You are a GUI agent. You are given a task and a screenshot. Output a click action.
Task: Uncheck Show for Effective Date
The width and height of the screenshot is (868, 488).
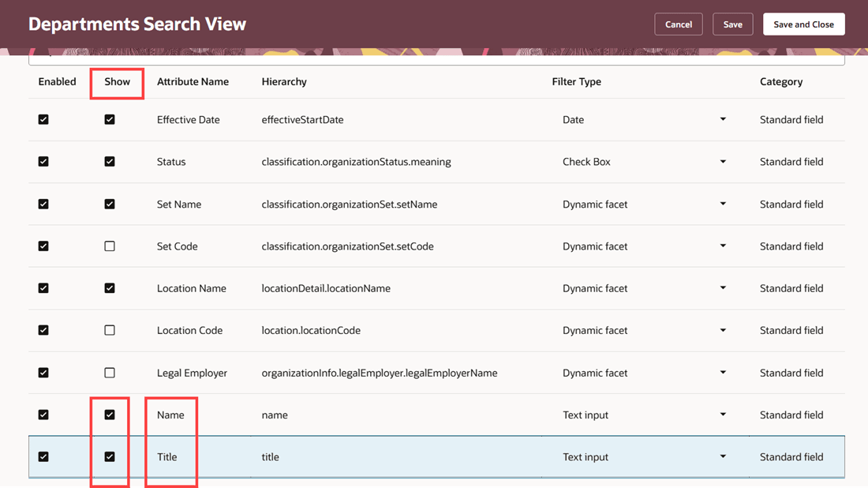[110, 120]
